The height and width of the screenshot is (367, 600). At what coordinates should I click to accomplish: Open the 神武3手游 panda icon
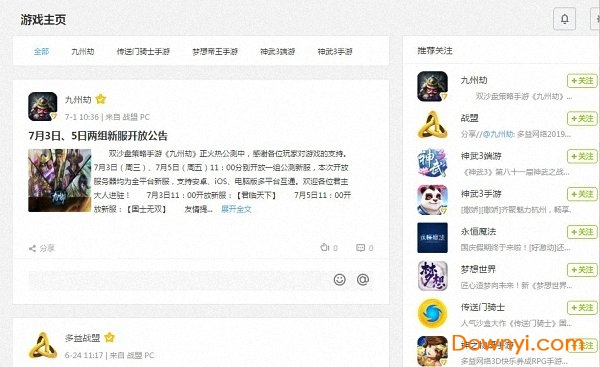click(x=432, y=200)
